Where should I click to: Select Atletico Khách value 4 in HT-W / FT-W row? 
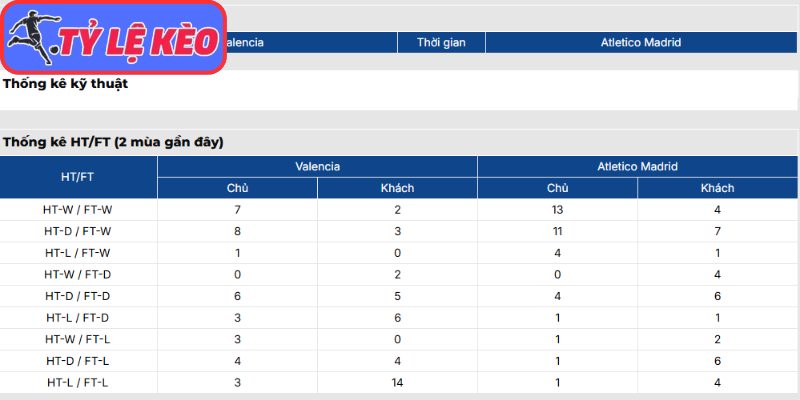pos(717,210)
